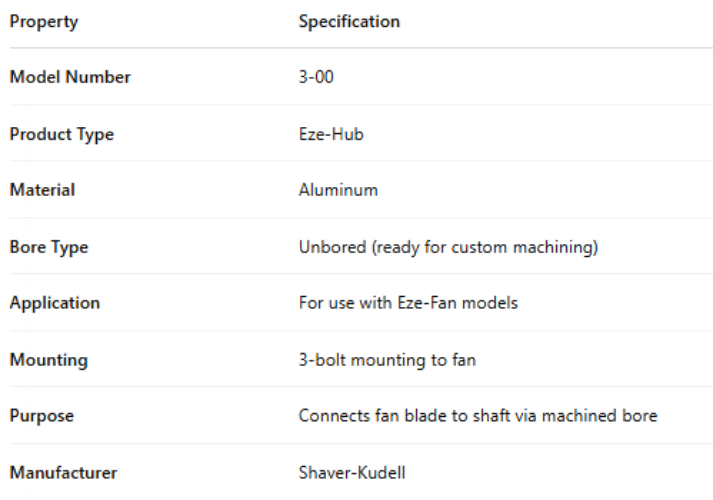Screen dimensions: 713x500
Task: Click the Shaver-Kudell manufacturer name
Action: pos(350,473)
